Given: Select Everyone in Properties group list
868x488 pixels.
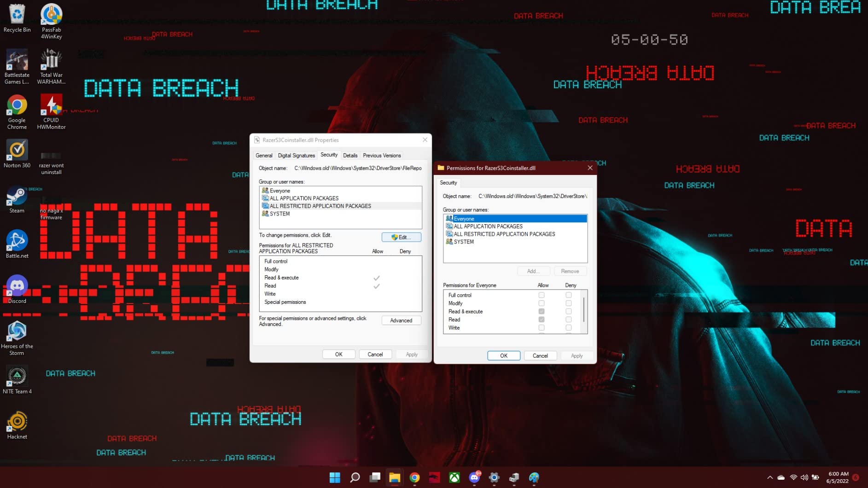Looking at the screenshot, I should click(x=340, y=191).
